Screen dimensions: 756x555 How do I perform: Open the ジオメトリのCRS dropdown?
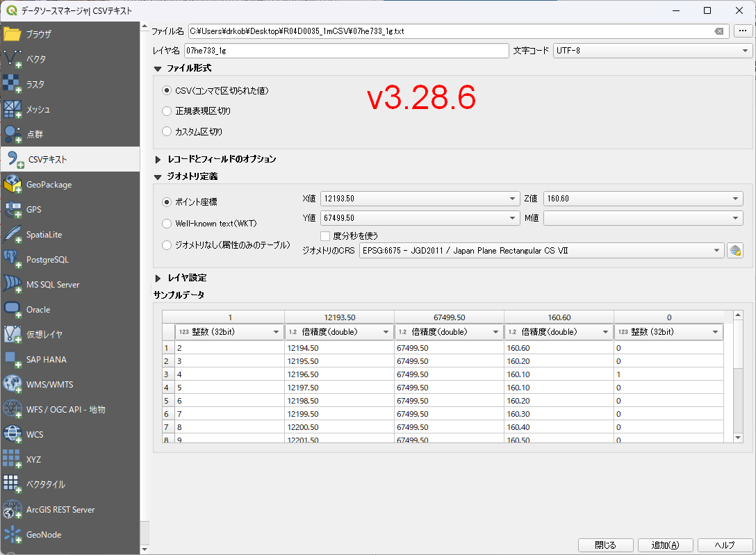click(x=541, y=251)
